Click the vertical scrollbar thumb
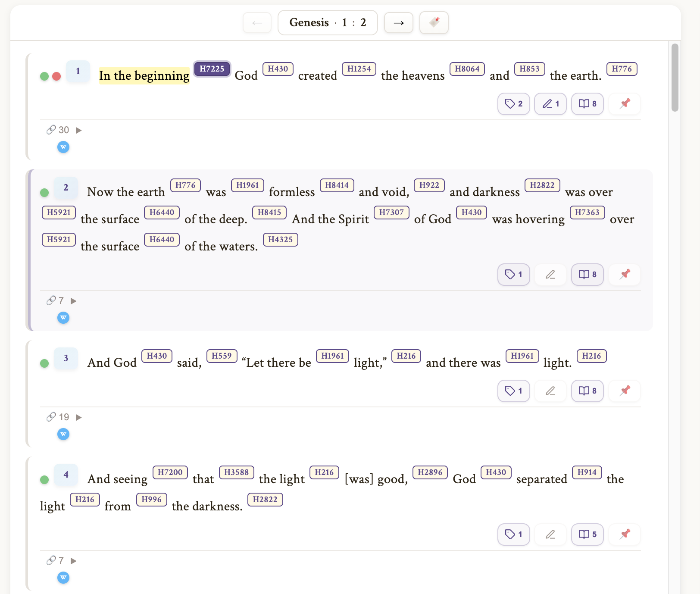Screen dimensions: 700x594 675,78
